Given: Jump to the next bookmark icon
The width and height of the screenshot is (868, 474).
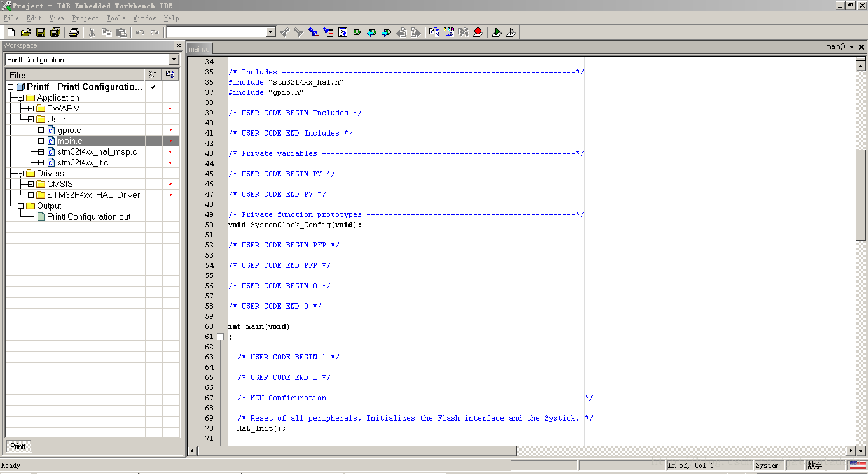Looking at the screenshot, I should (386, 32).
